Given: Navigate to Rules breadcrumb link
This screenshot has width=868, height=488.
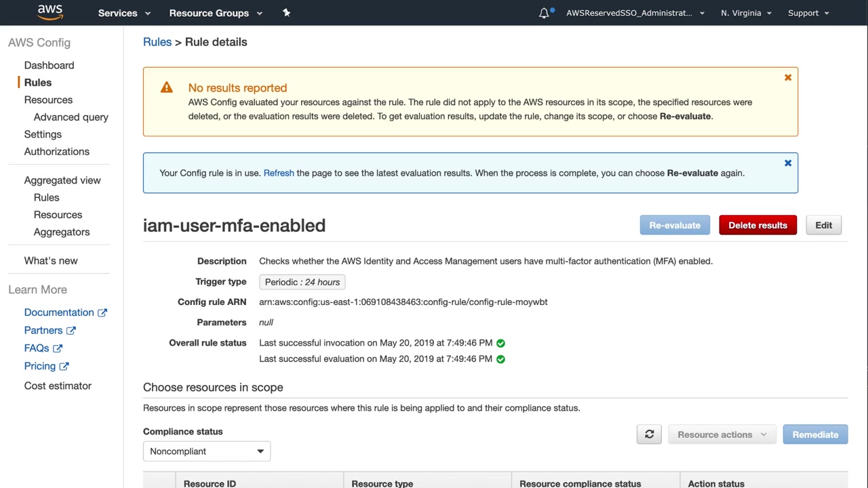Looking at the screenshot, I should tap(157, 42).
